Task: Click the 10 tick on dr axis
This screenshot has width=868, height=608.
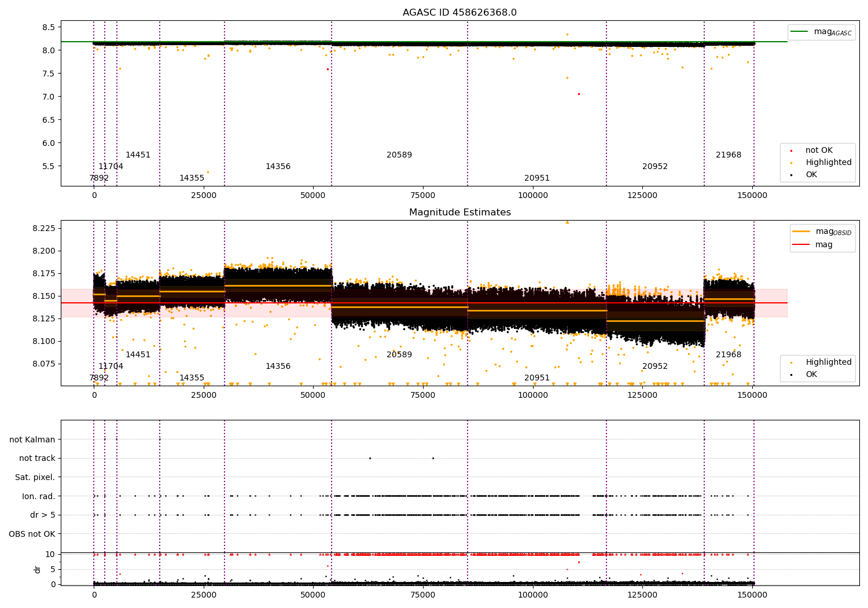Action: tap(50, 555)
